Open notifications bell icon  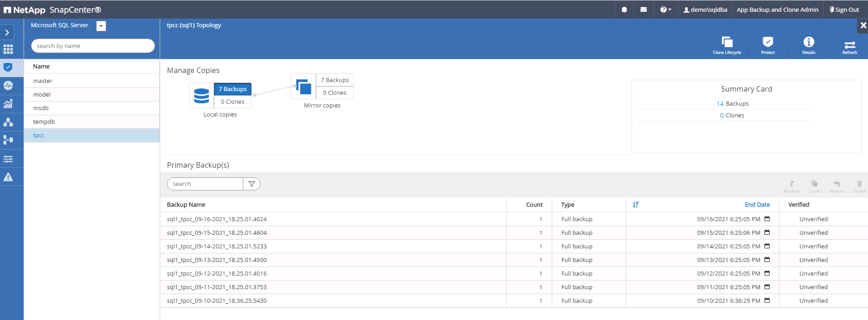pos(624,10)
